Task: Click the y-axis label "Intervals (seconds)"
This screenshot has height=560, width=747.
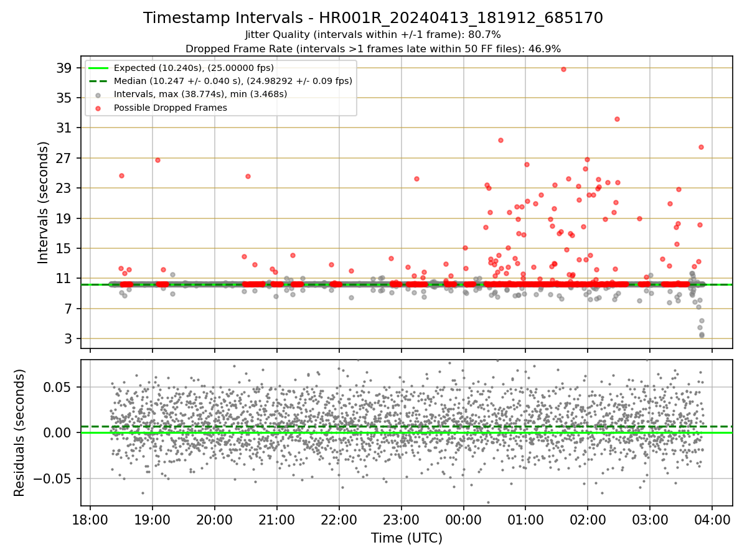Action: click(44, 202)
